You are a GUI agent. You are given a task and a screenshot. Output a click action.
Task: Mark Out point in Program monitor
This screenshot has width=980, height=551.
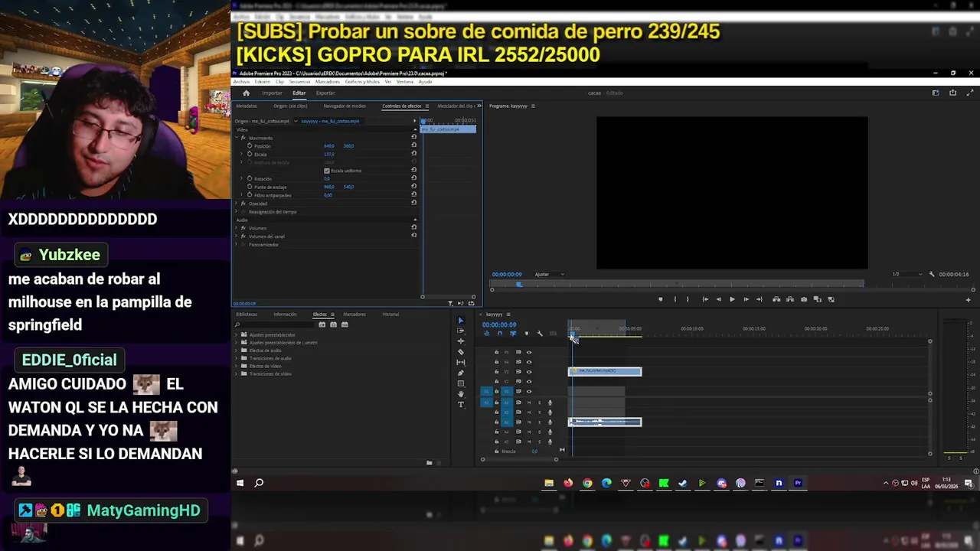point(688,299)
